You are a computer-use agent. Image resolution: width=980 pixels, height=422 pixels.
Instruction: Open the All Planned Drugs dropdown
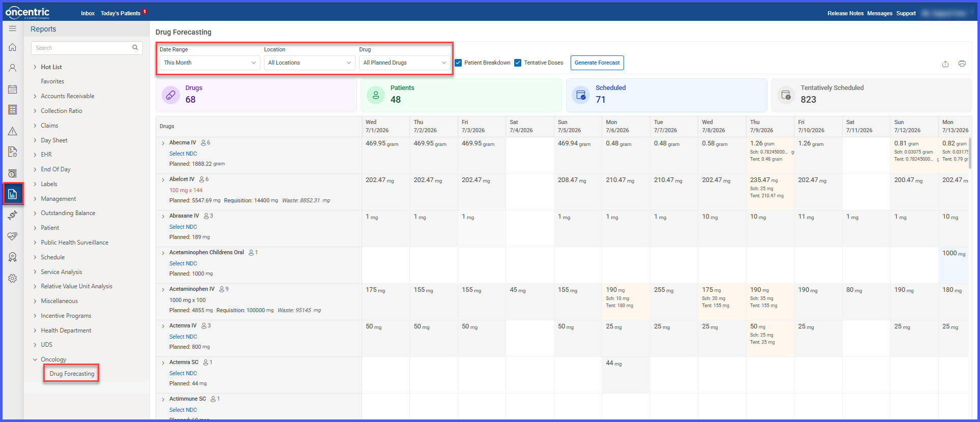tap(405, 63)
